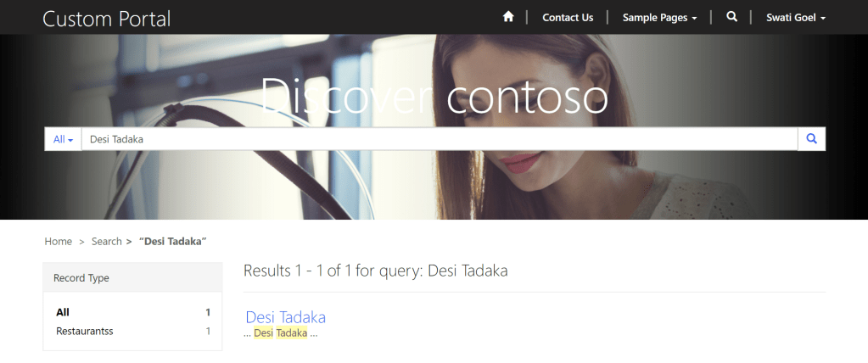
Task: Expand the All filter dropdown beside search box
Action: (x=63, y=139)
